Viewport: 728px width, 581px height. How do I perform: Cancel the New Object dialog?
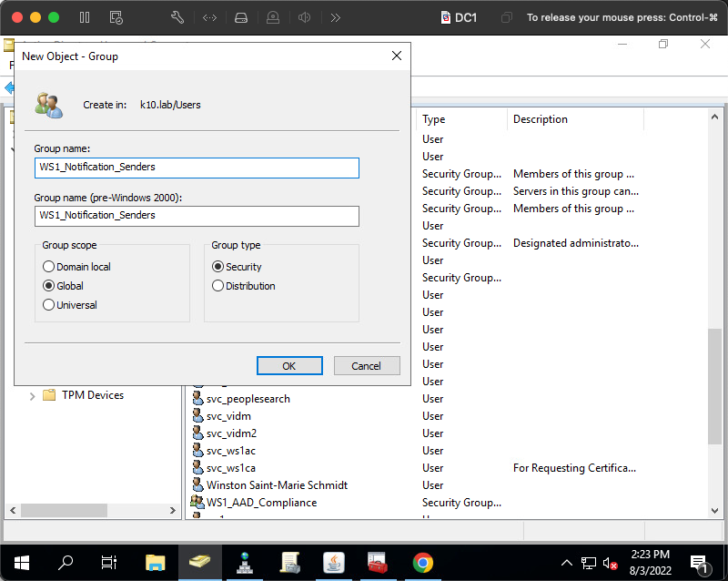coord(367,366)
